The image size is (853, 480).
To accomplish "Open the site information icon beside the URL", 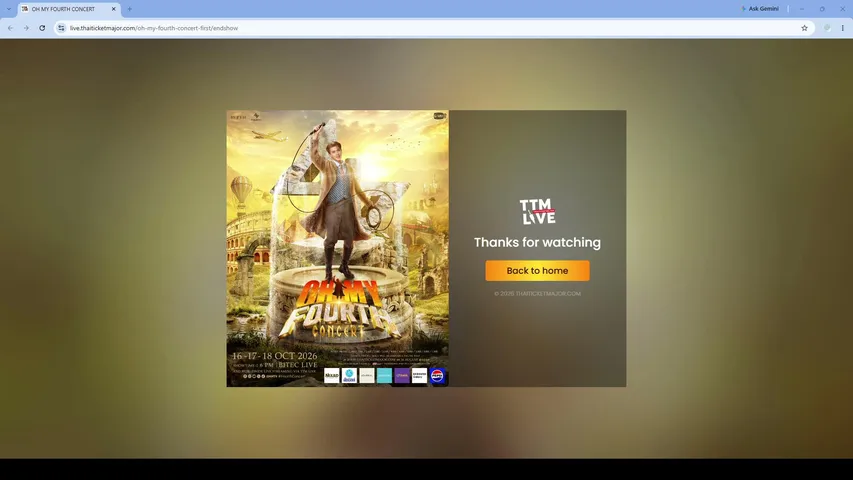I will click(x=61, y=28).
